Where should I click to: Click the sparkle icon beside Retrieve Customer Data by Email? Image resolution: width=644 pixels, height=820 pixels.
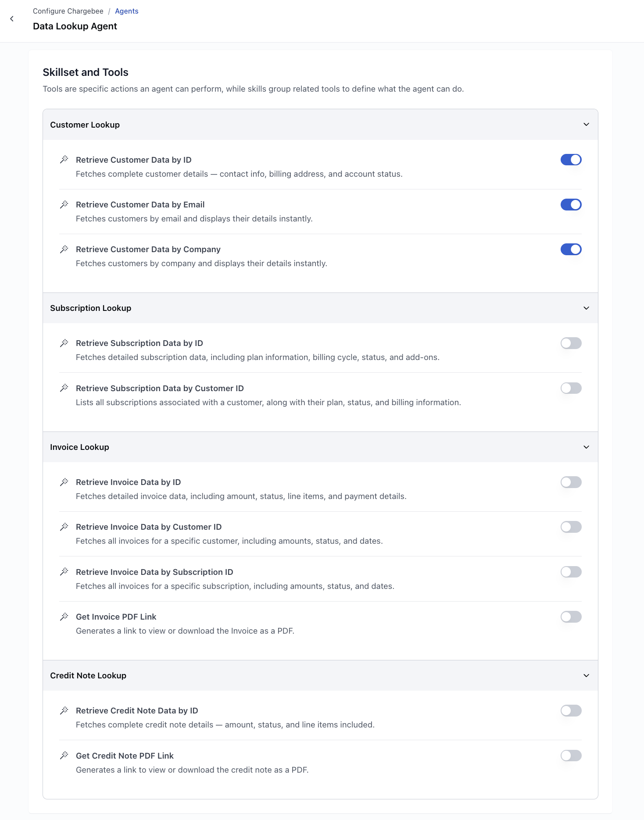point(64,204)
